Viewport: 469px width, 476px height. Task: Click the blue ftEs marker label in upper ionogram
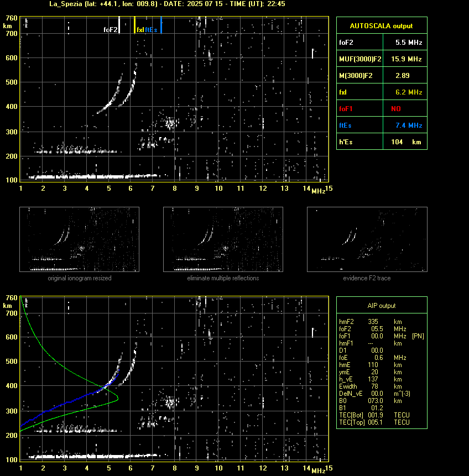152,30
